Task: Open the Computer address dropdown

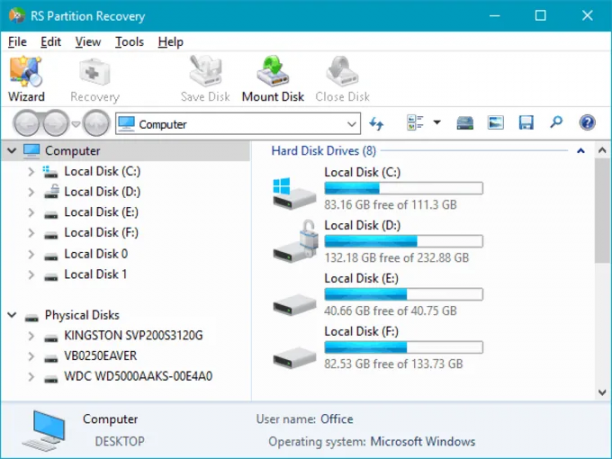Action: pos(351,124)
